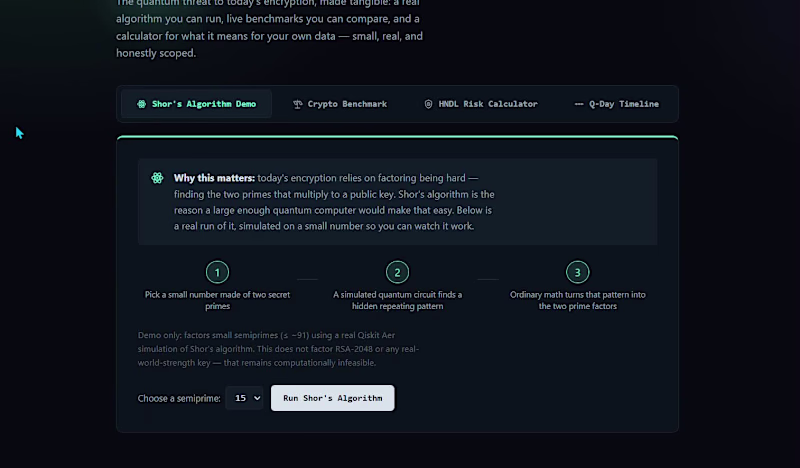The height and width of the screenshot is (468, 800).
Task: Open the HNDL Risk Calculator tab
Action: pyautogui.click(x=481, y=104)
